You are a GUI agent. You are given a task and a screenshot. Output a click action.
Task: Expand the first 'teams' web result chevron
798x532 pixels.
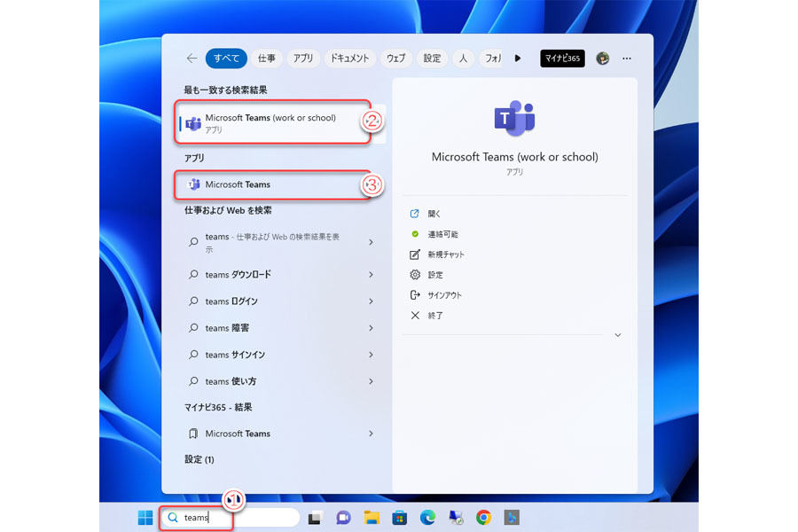point(371,242)
